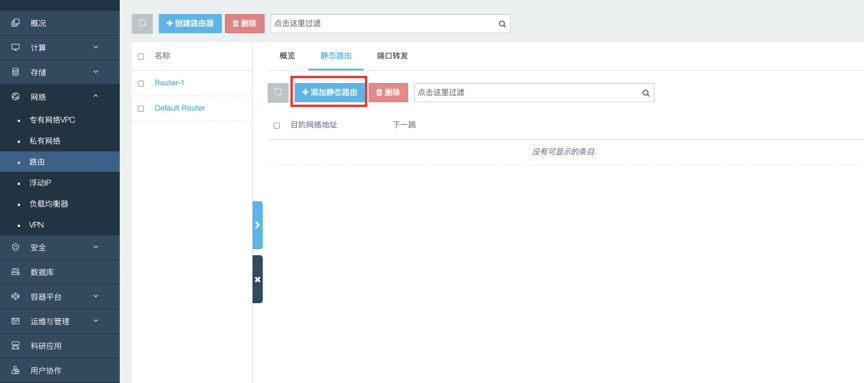Image resolution: width=864 pixels, height=383 pixels.
Task: Click the 运维与管理 icon
Action: coord(15,321)
